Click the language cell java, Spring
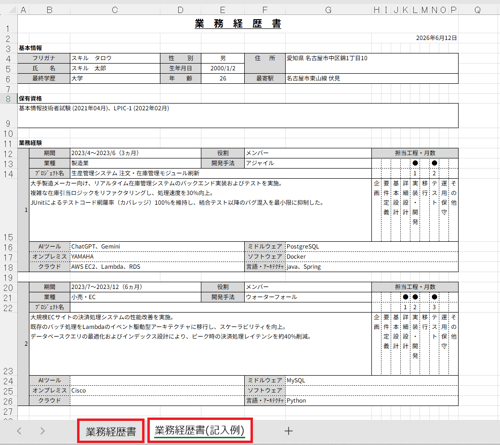The width and height of the screenshot is (500, 445). (x=372, y=267)
